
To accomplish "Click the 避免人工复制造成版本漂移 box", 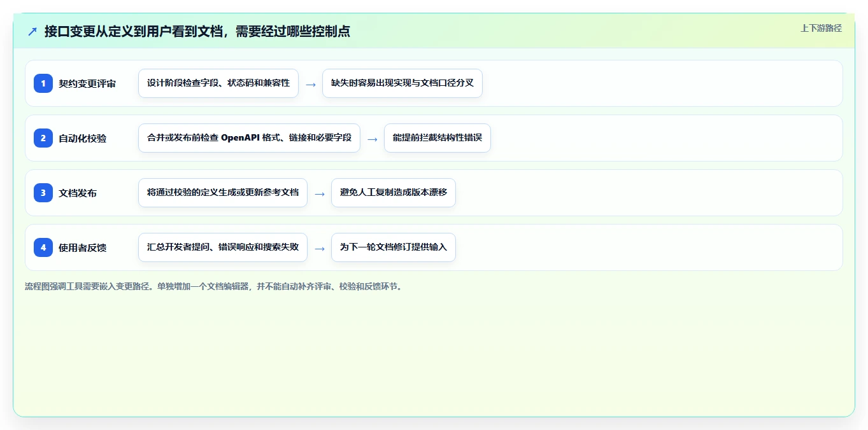I will [394, 193].
